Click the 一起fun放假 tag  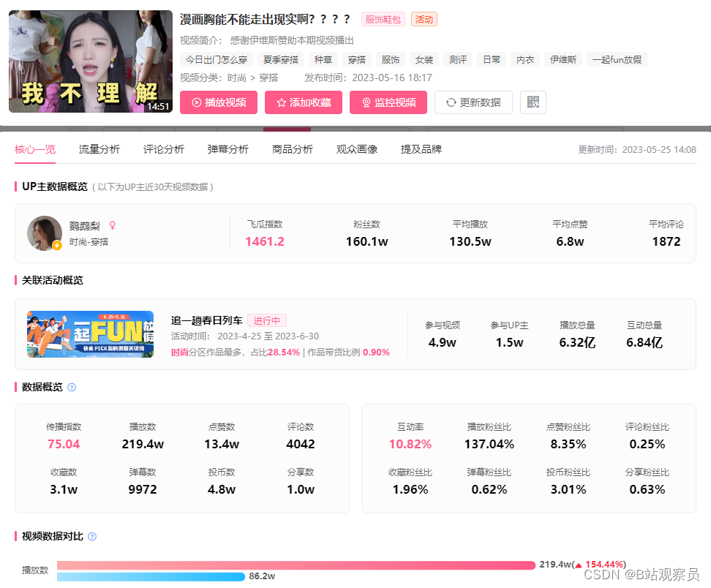pos(617,59)
